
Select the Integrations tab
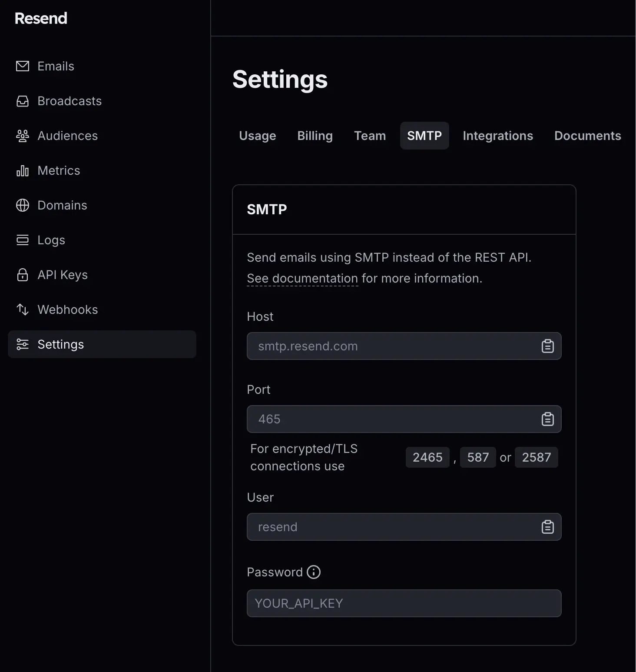coord(498,136)
